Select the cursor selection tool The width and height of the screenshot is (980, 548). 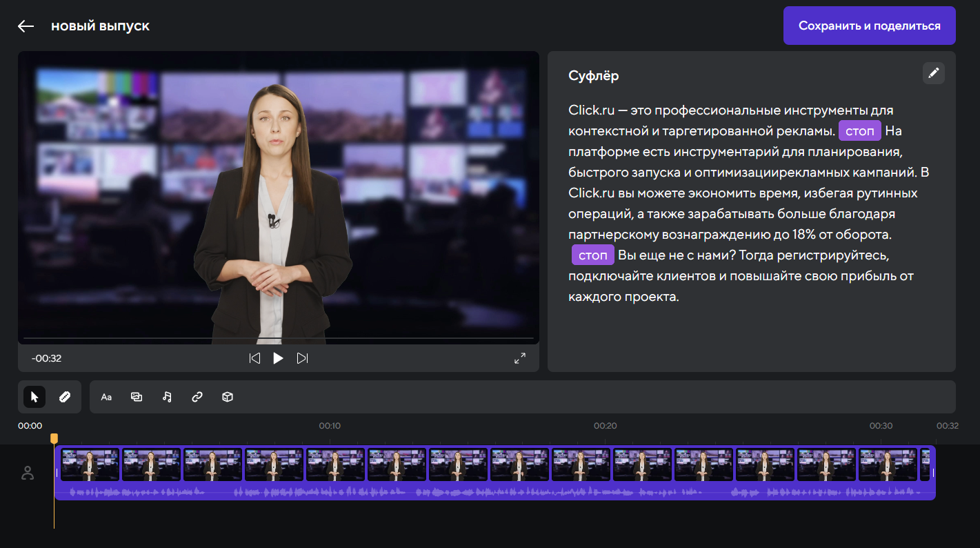(x=34, y=397)
